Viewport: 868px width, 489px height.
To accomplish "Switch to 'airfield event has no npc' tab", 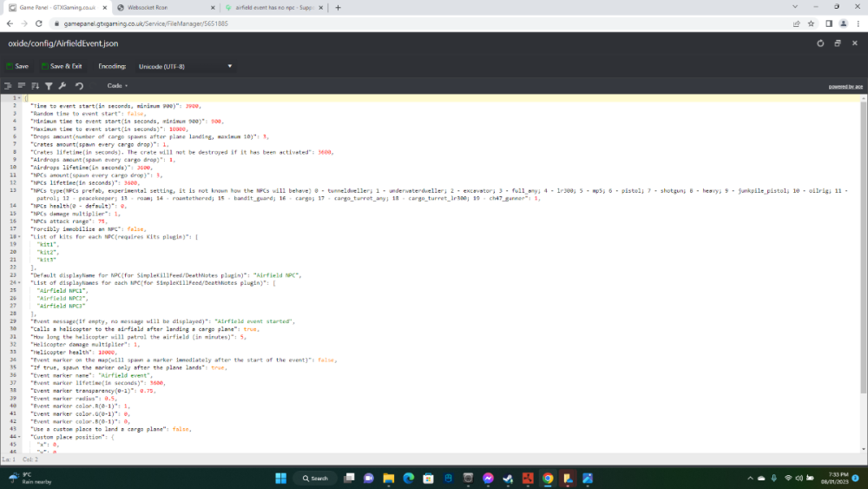I will (x=274, y=8).
